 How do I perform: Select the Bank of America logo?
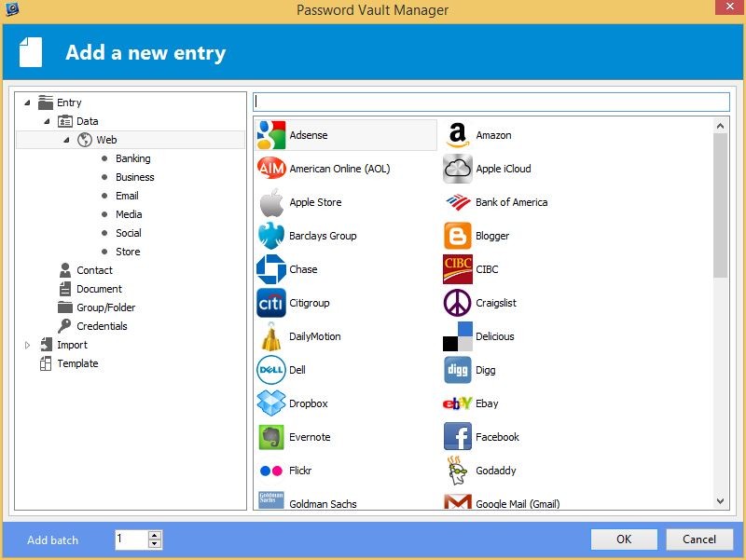[458, 202]
